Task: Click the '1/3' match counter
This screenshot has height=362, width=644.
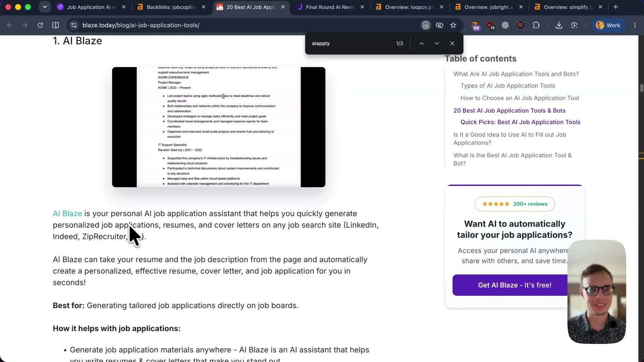Action: 399,43
